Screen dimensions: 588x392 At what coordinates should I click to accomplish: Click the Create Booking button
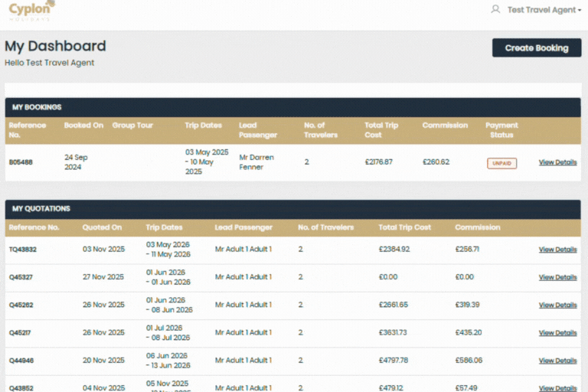[536, 47]
